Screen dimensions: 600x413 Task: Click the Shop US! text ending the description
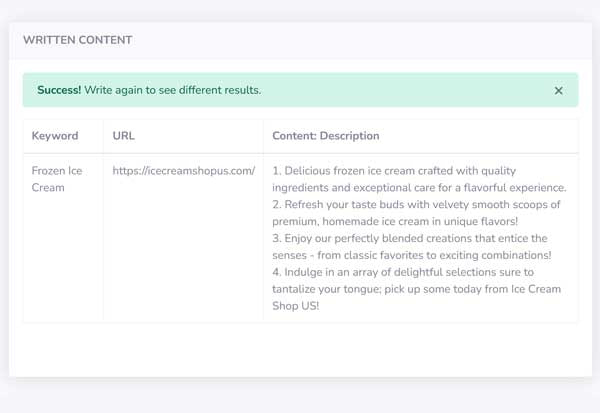point(295,306)
